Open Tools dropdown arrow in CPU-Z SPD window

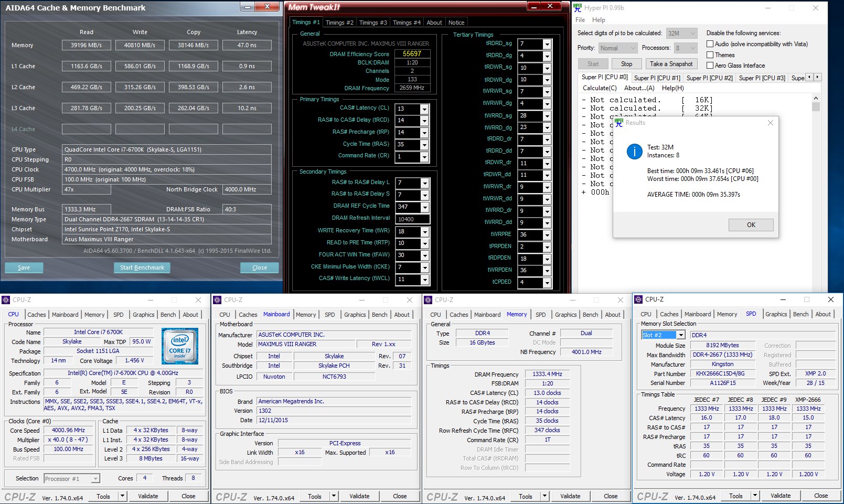pyautogui.click(x=755, y=496)
